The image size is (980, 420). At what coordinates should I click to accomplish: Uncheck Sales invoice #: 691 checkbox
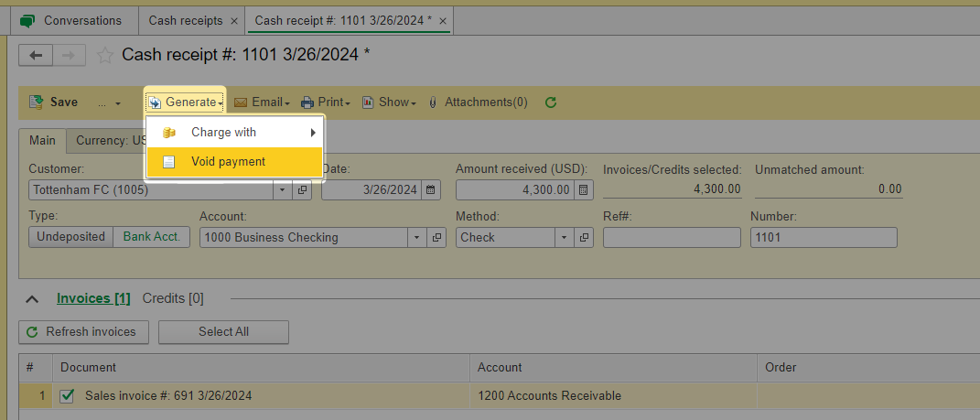point(67,395)
